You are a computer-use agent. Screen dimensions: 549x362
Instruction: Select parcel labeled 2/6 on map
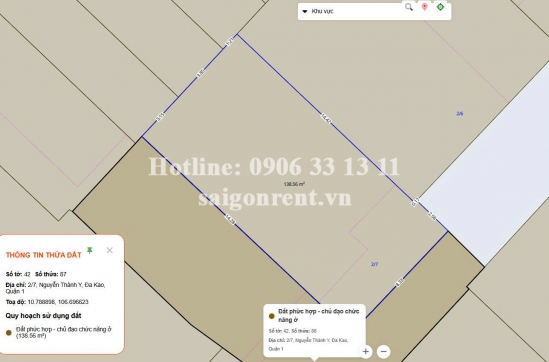click(460, 113)
